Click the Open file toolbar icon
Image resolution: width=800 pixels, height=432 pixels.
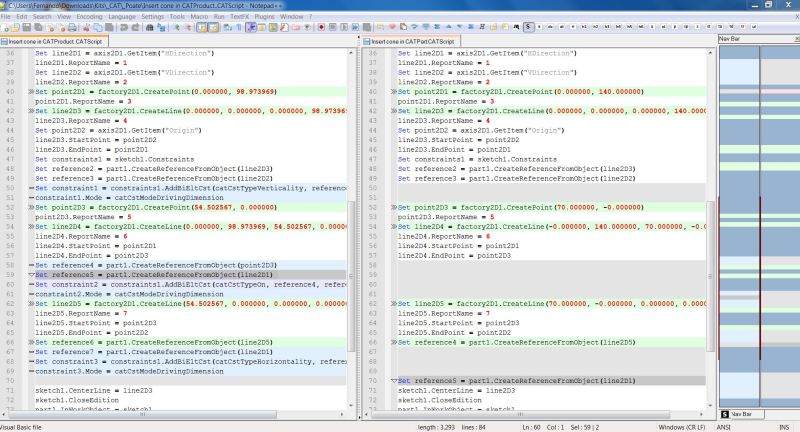click(16, 27)
